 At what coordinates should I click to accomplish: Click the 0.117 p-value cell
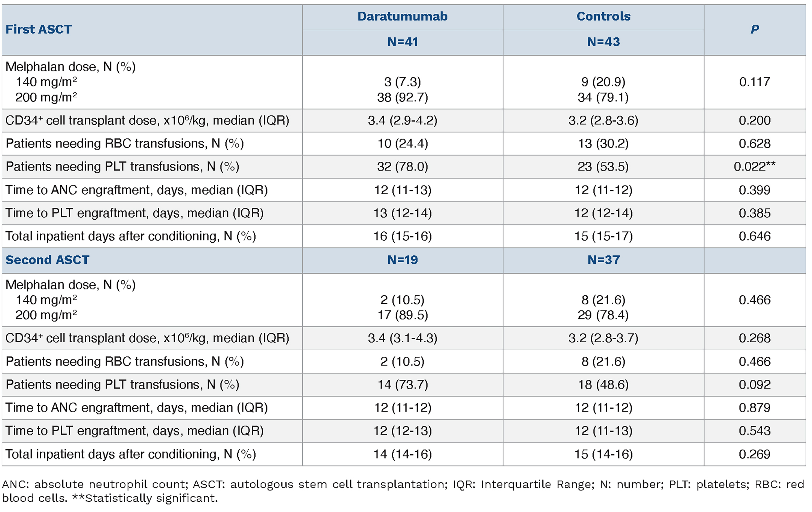754,82
